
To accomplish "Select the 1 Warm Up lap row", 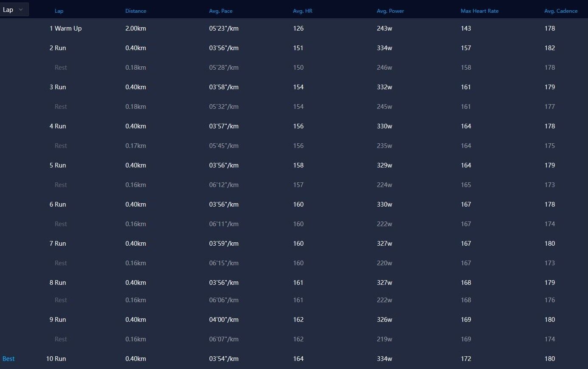I will pyautogui.click(x=294, y=28).
